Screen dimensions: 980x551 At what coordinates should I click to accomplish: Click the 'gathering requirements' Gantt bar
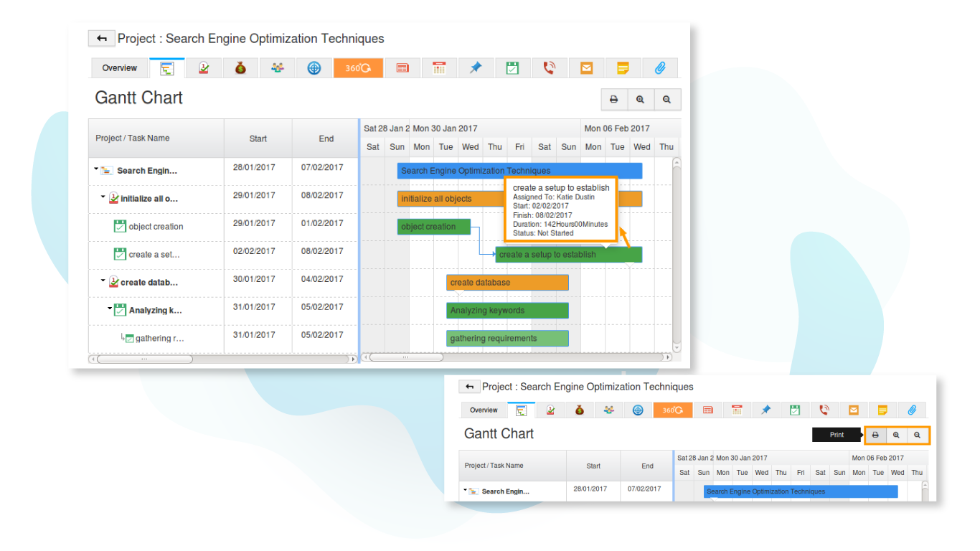click(x=507, y=339)
